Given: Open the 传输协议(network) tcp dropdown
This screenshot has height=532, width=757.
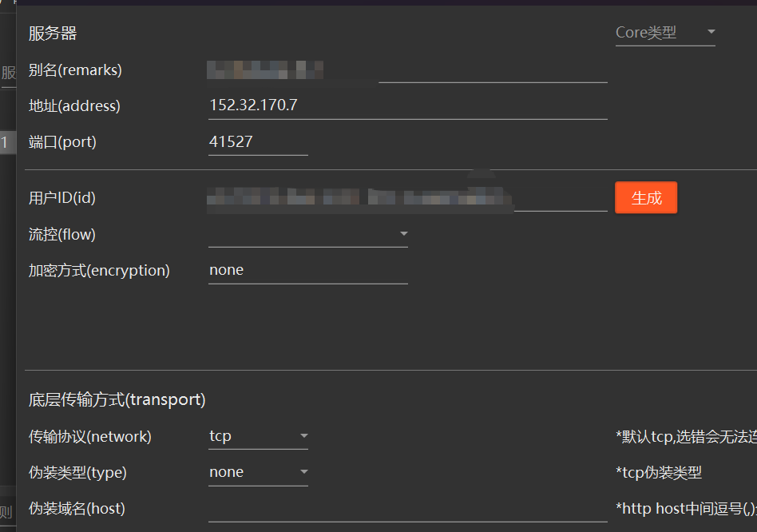Looking at the screenshot, I should point(258,436).
